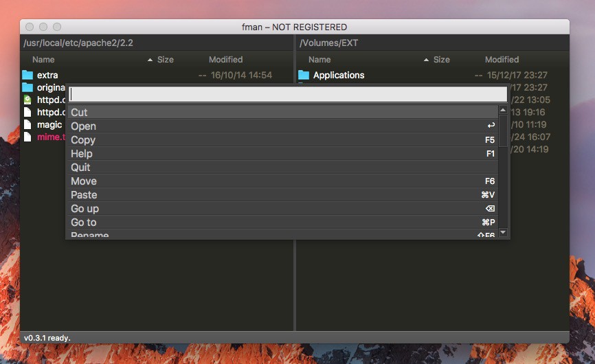595x364 pixels.
Task: Click the F6 shortcut label for Move
Action: pyautogui.click(x=490, y=181)
